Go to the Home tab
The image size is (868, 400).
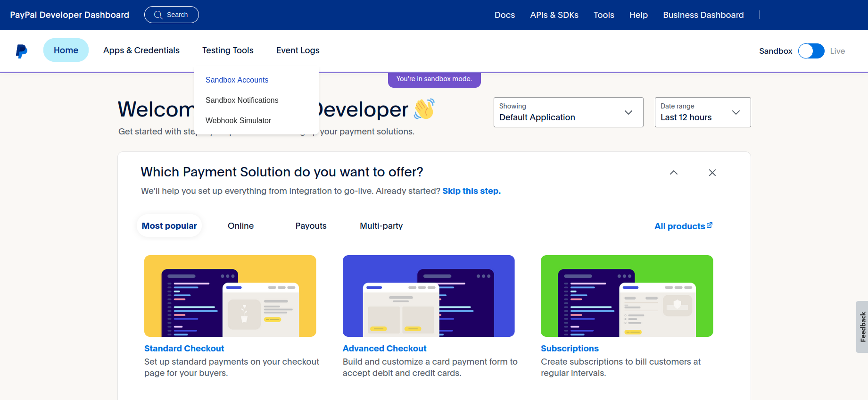point(66,50)
